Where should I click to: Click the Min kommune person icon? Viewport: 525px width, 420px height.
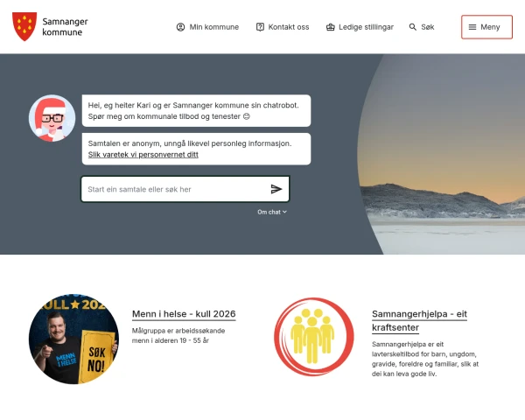(x=180, y=27)
